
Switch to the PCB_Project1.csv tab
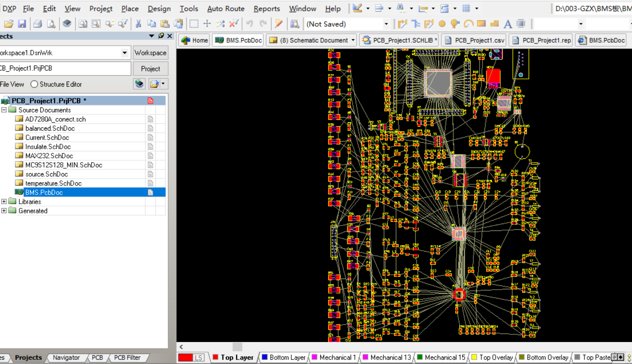(x=474, y=40)
